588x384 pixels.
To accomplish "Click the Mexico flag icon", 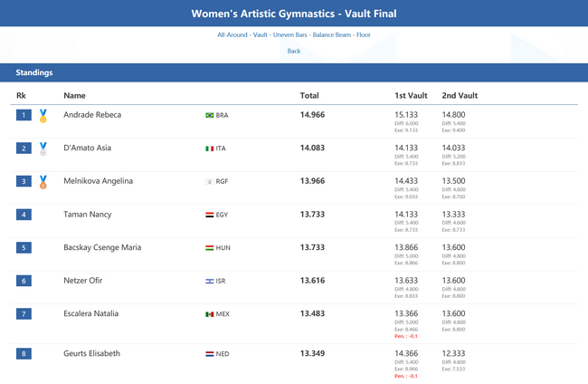I will [x=210, y=314].
